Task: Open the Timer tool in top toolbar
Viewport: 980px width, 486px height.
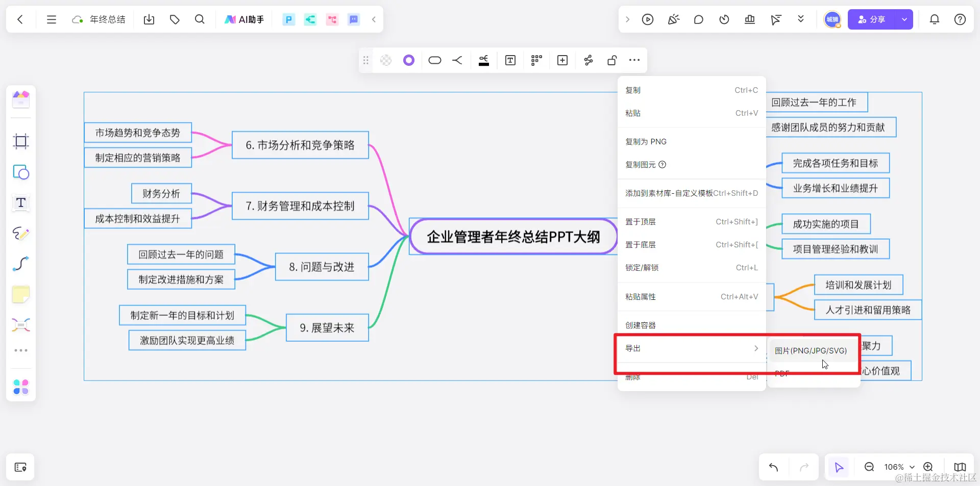Action: pos(724,19)
